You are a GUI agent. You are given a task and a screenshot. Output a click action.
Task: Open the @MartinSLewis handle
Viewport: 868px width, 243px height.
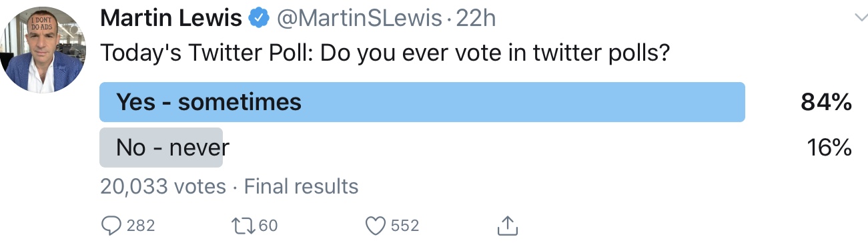[359, 19]
